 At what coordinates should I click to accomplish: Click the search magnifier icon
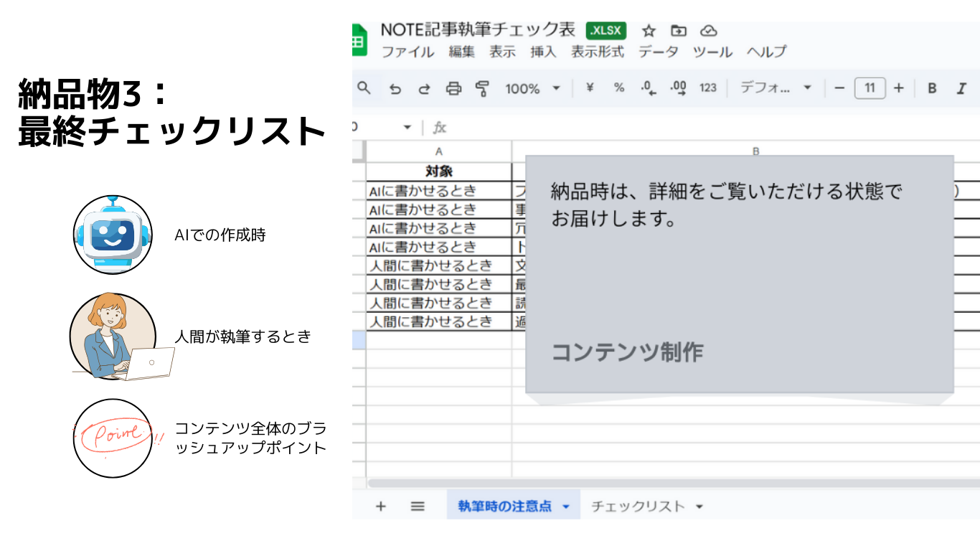click(x=364, y=88)
